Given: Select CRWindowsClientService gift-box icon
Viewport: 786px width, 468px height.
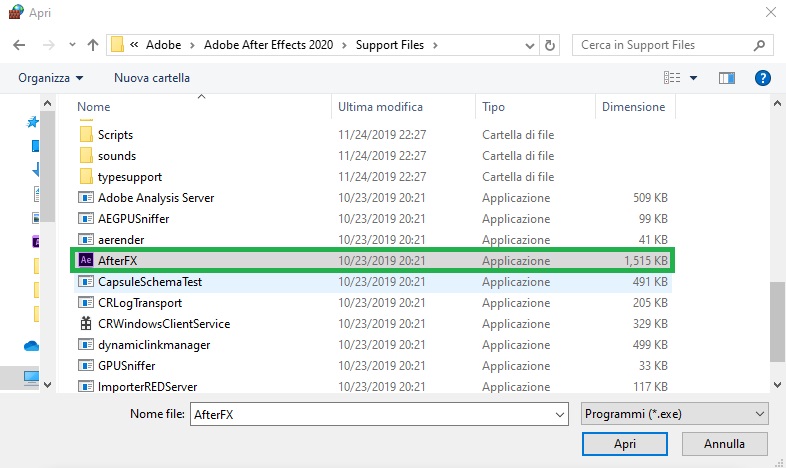Looking at the screenshot, I should 86,323.
